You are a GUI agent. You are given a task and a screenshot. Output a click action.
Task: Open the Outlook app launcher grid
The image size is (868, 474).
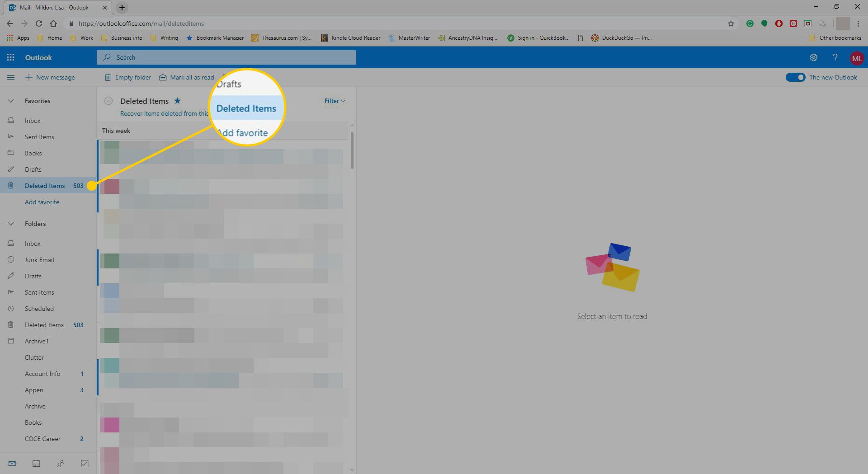(x=10, y=57)
